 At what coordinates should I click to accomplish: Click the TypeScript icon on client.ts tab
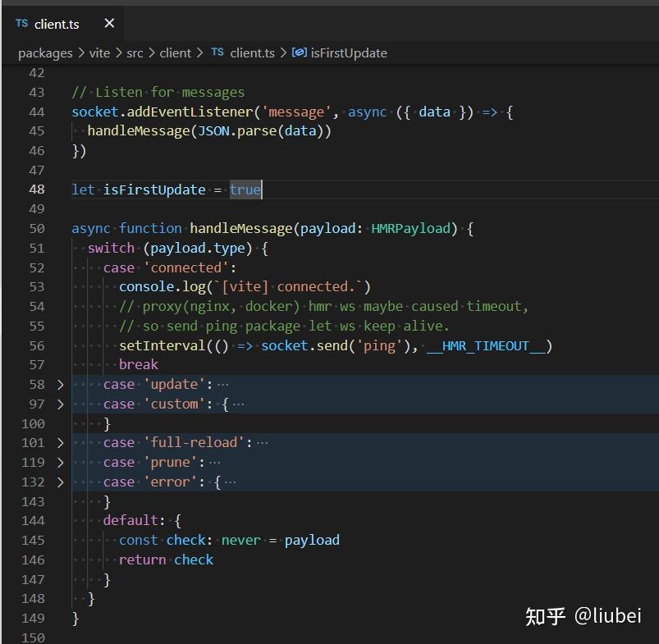22,24
